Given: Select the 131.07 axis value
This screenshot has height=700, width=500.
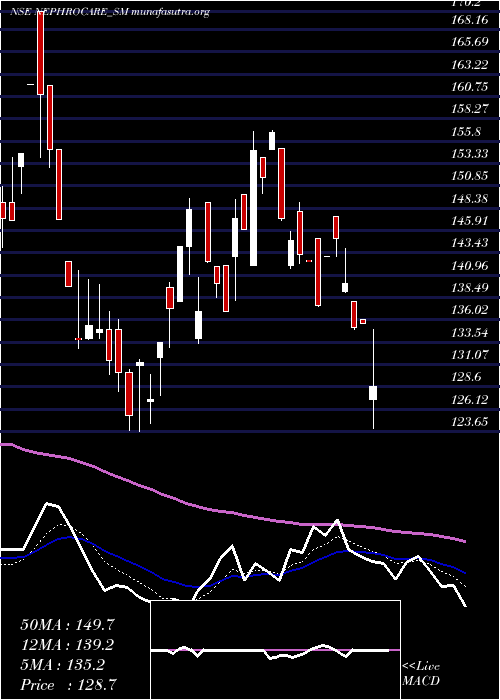Looking at the screenshot, I should [x=470, y=355].
